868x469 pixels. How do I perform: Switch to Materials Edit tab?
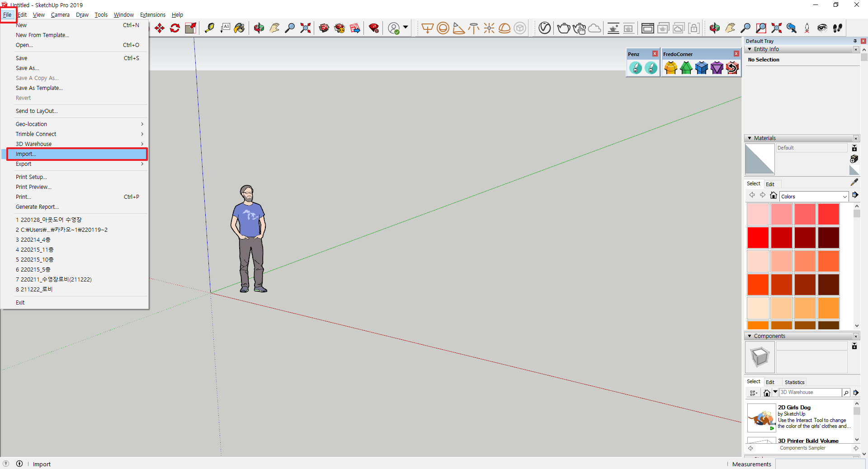(x=770, y=184)
